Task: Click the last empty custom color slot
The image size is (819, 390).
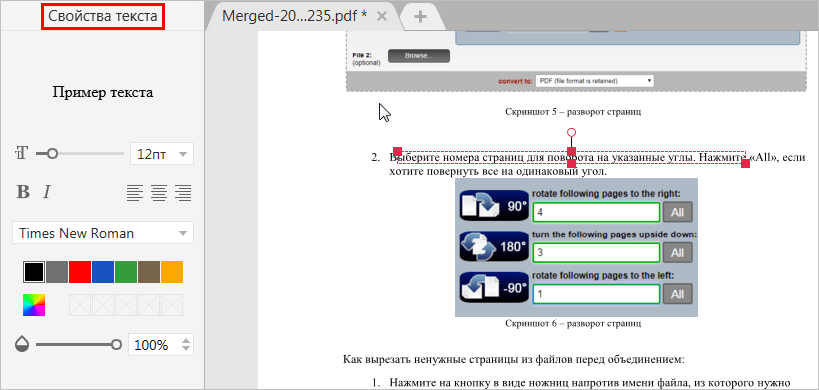Action: (172, 305)
